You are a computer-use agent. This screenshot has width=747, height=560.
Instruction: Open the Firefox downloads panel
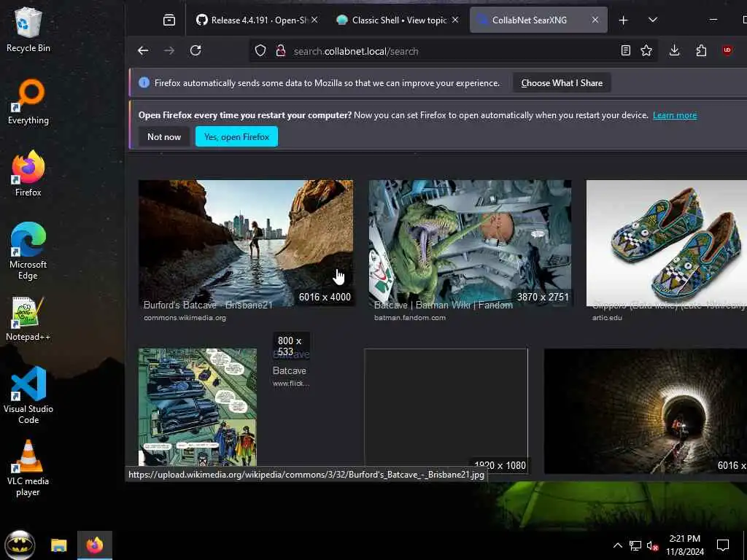click(x=674, y=50)
